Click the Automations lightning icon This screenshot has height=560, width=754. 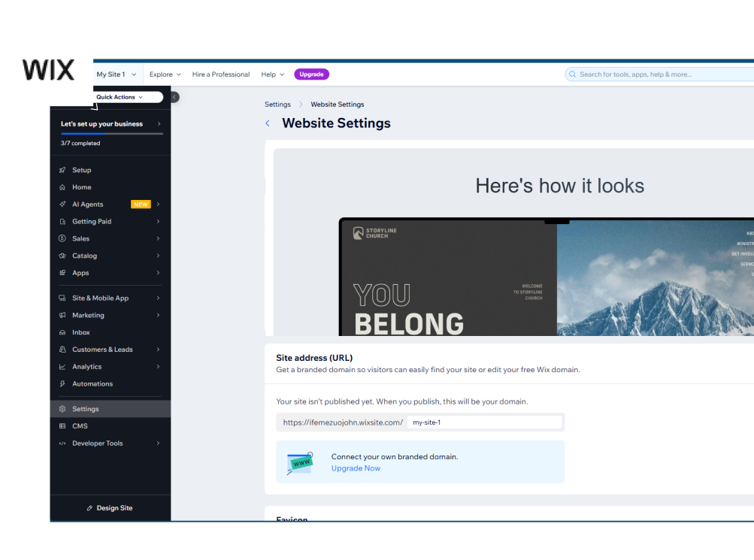tap(62, 383)
